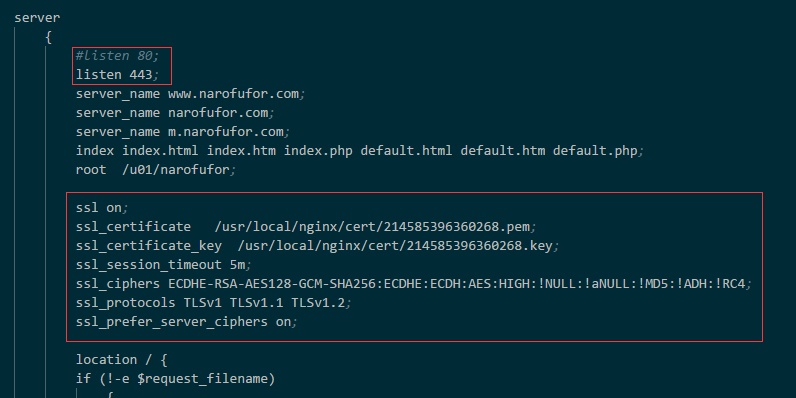Screen dimensions: 796x398
Task: Click the commented #listen 80 line
Action: pos(118,56)
